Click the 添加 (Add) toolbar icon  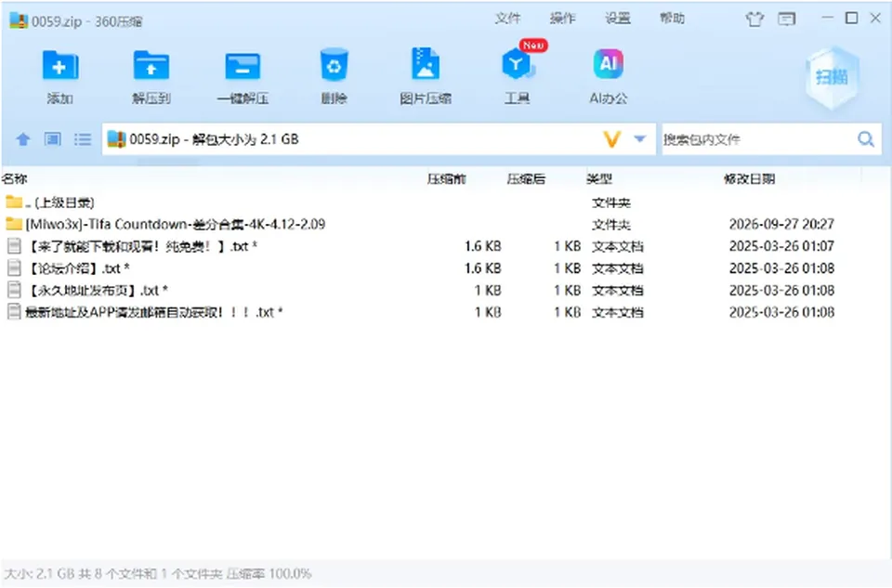coord(59,66)
